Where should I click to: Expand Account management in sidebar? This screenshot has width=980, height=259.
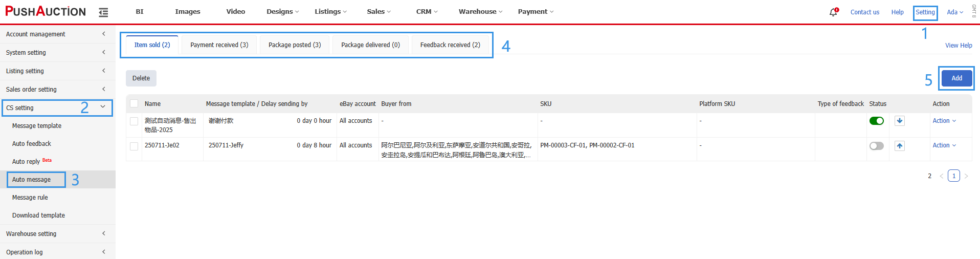(56, 34)
